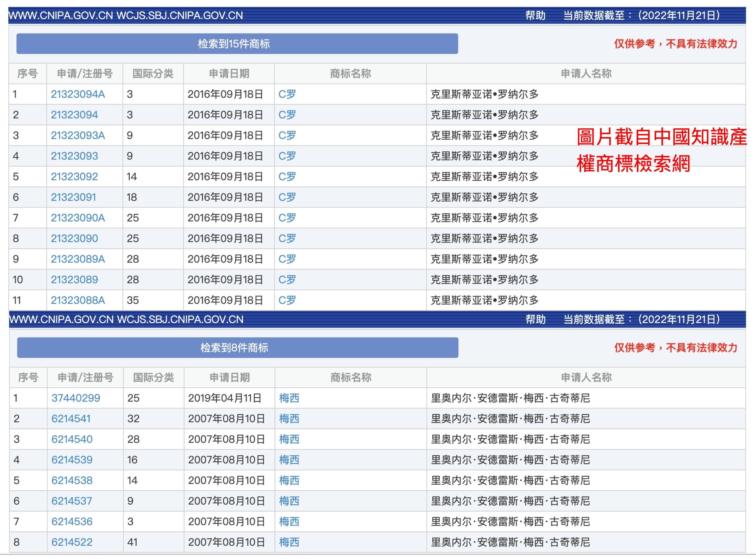Click 序号 column header in second table
Screen dimensions: 756x559
(x=28, y=377)
